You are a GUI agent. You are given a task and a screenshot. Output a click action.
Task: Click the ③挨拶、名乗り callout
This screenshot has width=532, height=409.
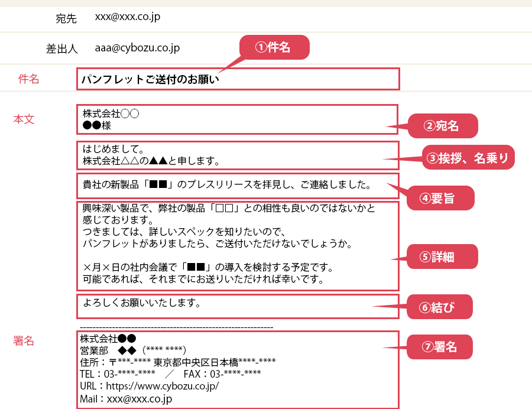pyautogui.click(x=469, y=158)
